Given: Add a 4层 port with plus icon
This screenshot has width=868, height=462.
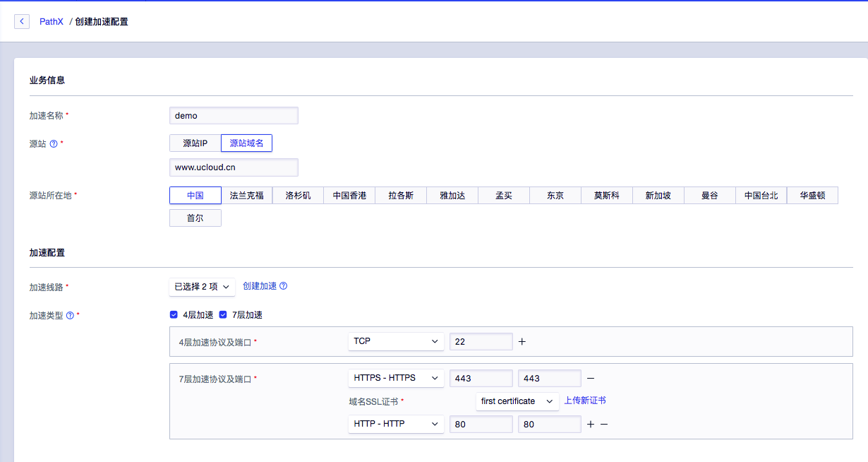Looking at the screenshot, I should [x=522, y=341].
